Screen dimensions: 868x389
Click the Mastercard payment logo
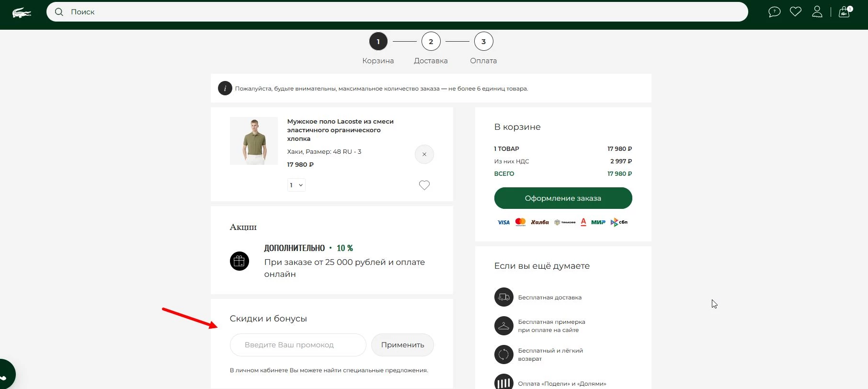520,222
